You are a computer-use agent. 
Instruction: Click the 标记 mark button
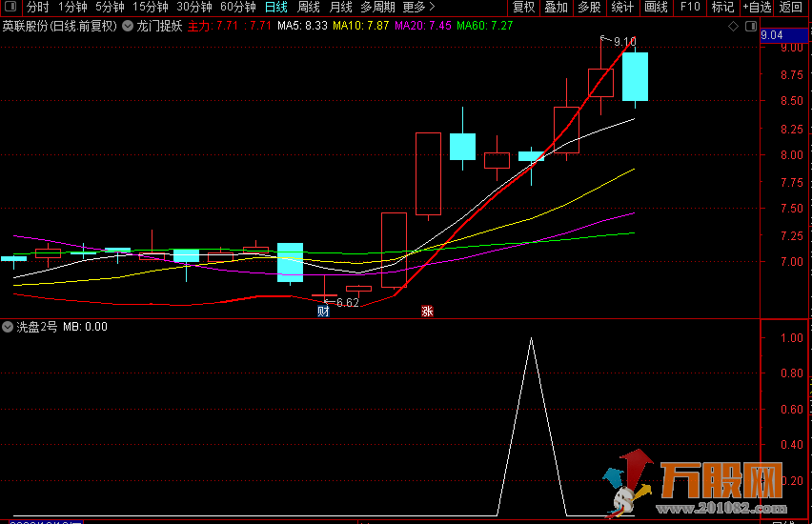(723, 7)
